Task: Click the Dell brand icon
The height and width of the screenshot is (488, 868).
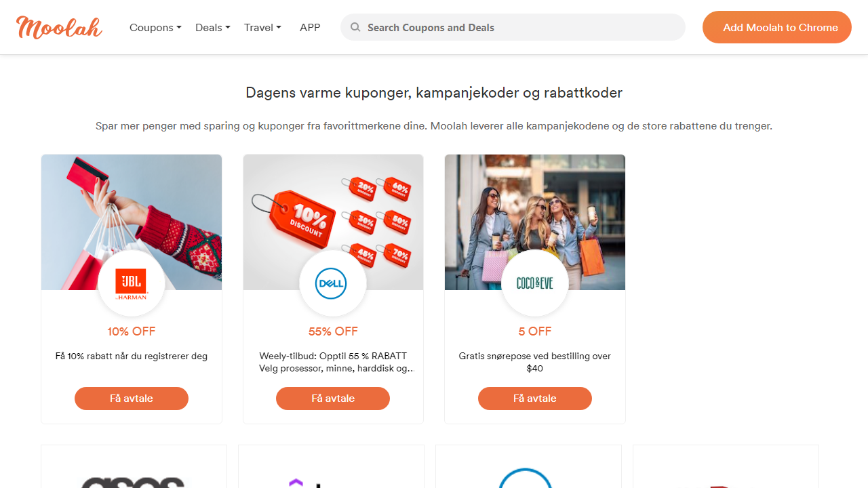Action: point(332,283)
